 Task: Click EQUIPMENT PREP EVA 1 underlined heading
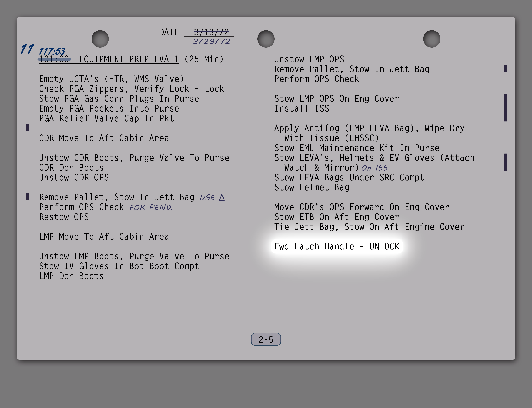(x=129, y=59)
